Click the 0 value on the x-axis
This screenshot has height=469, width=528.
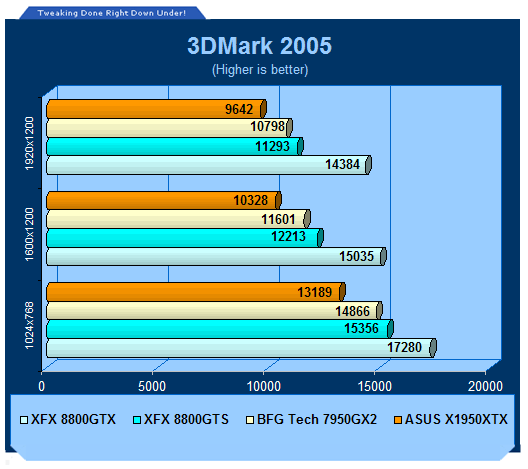(41, 386)
